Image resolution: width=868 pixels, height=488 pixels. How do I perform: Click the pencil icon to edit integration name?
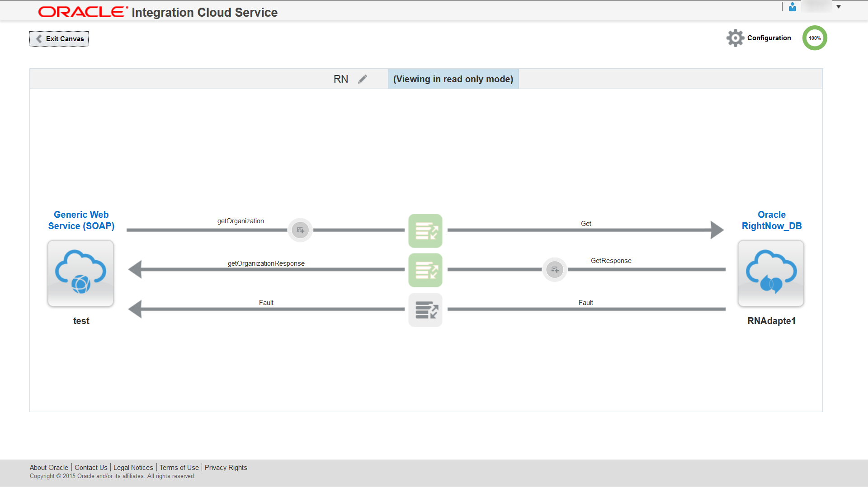pos(363,79)
